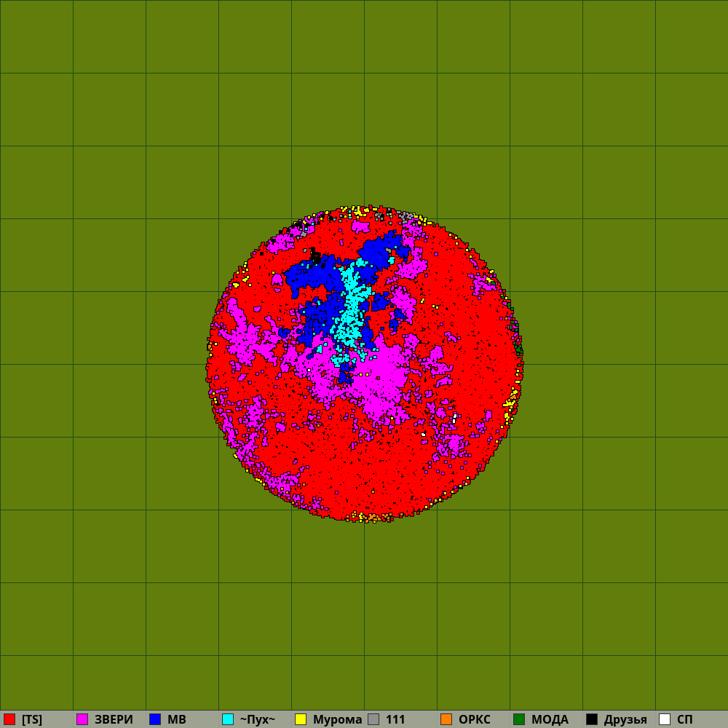Click the white СП legend swatch
Viewport: 728px width, 728px height.
665,719
